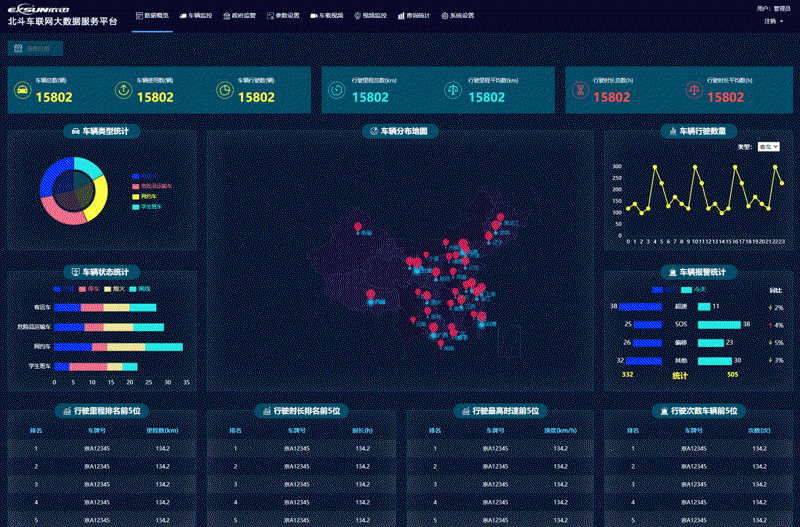
Task: Click the peak point at hour 4
Action: pos(655,167)
